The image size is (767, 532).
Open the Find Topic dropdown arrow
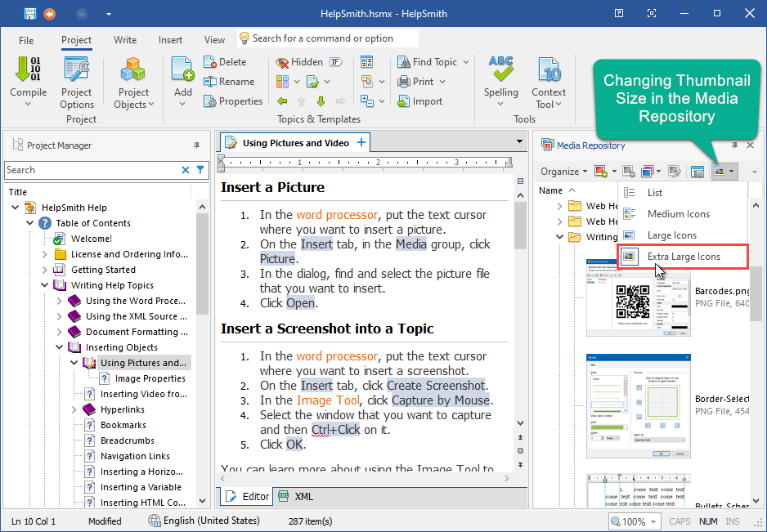[466, 62]
